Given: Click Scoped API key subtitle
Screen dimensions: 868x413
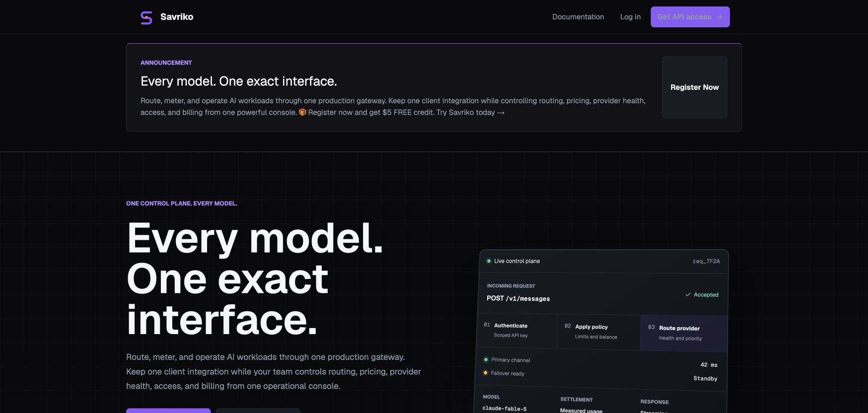Looking at the screenshot, I should point(510,336).
